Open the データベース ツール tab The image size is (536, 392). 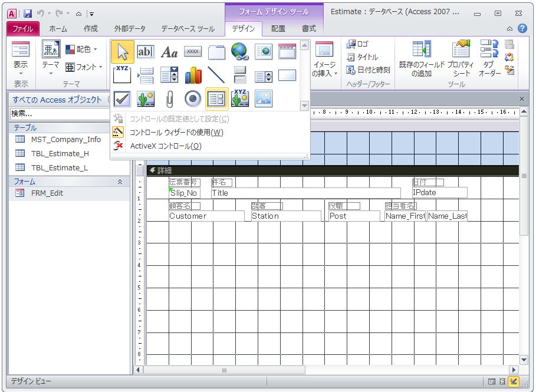click(188, 29)
